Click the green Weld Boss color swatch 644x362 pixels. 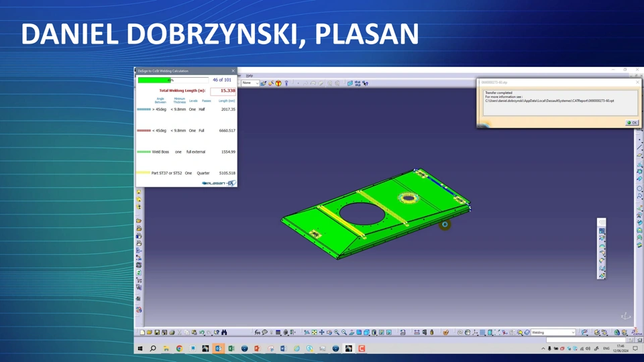(144, 152)
